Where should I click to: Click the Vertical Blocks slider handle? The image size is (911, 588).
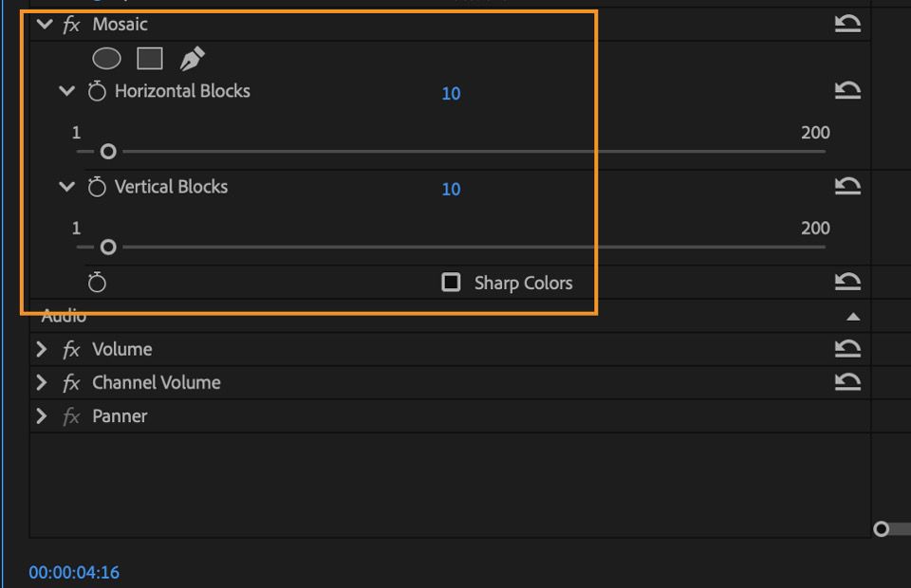click(108, 248)
